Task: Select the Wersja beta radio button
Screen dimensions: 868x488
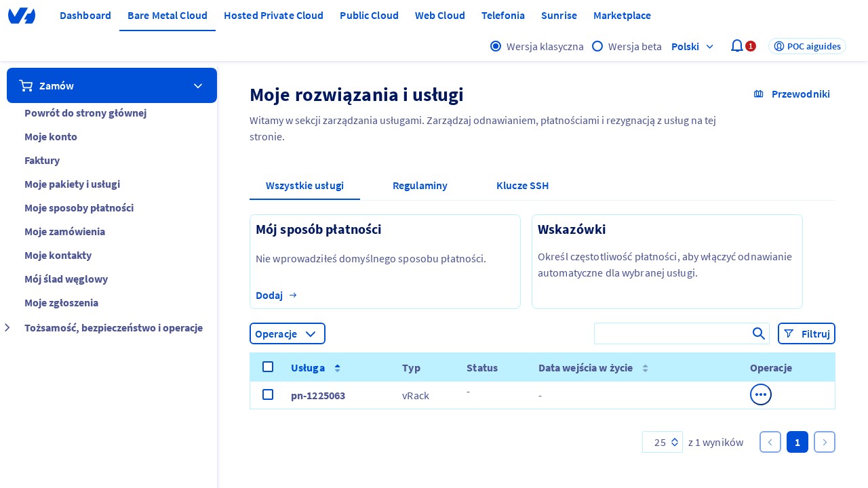Action: pos(597,46)
